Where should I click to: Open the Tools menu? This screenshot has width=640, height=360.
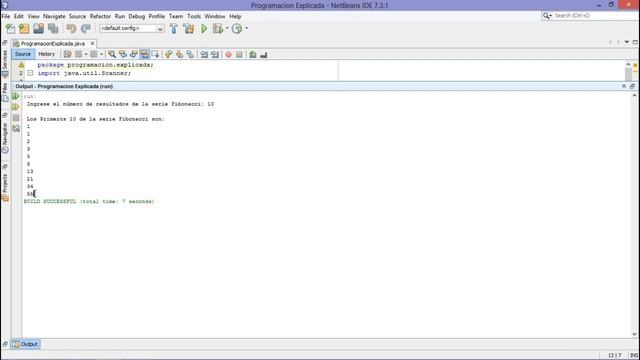coord(194,16)
